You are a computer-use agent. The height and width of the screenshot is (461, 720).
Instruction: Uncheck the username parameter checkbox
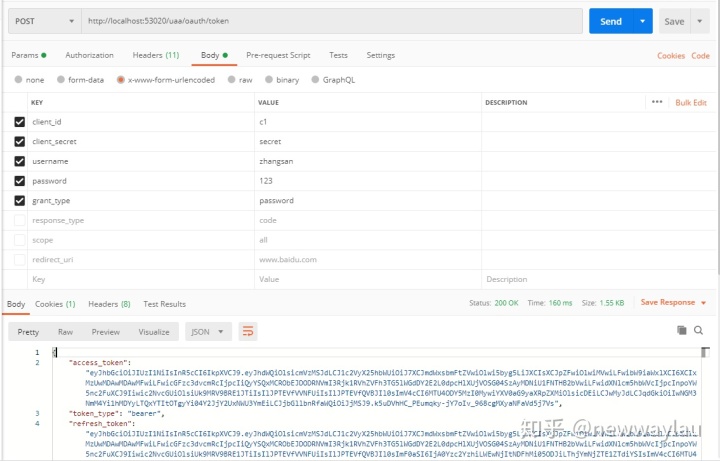click(x=19, y=161)
